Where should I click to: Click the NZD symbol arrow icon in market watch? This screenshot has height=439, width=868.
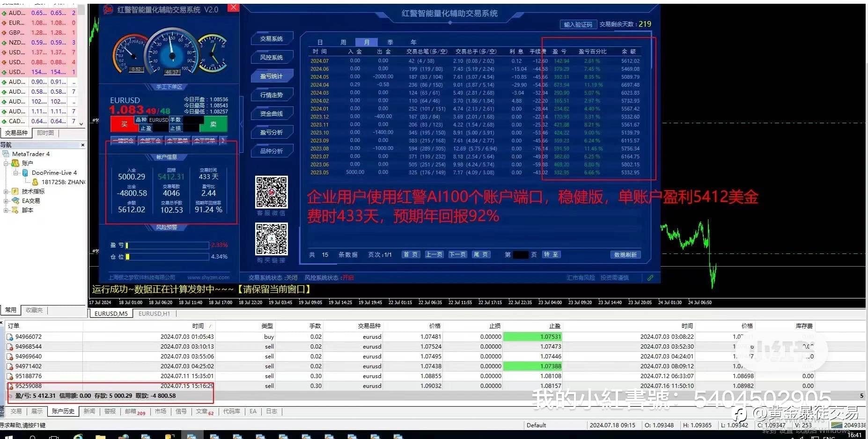pyautogui.click(x=4, y=43)
